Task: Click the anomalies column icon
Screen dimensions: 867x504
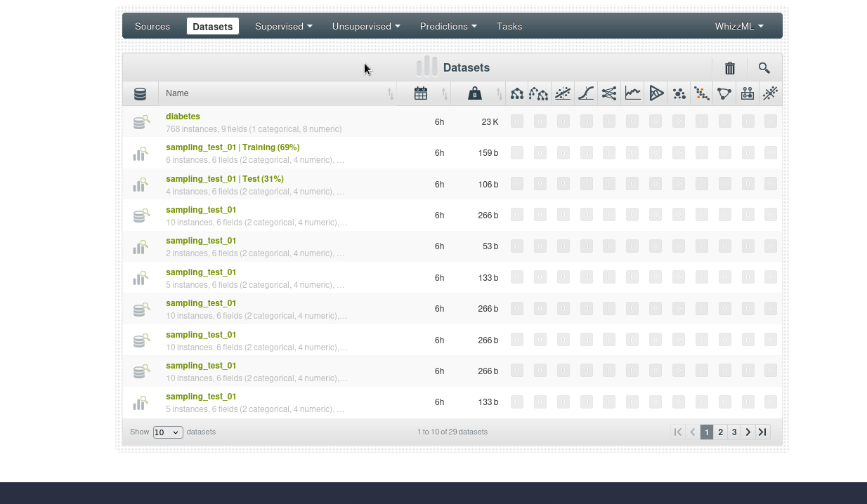Action: (x=701, y=93)
